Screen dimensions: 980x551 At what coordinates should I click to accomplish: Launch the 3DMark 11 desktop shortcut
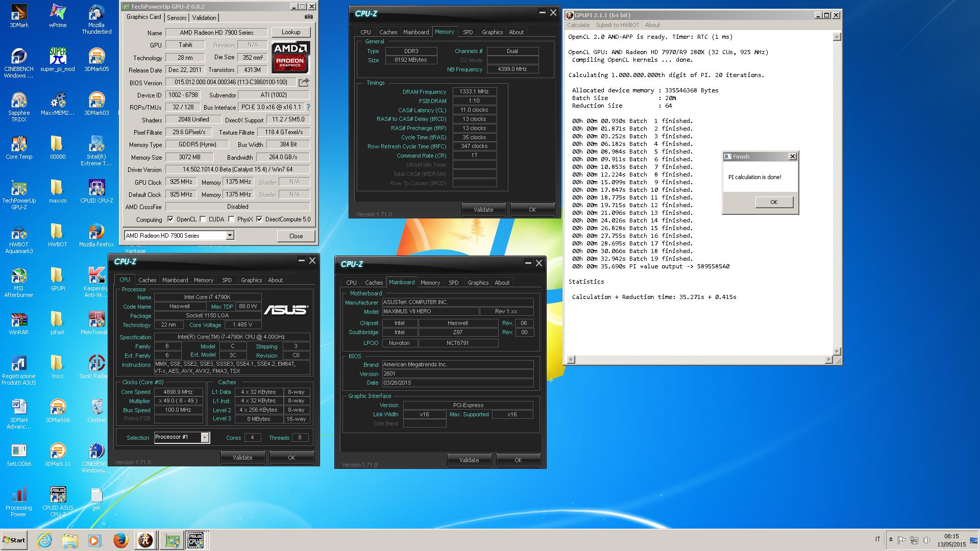click(58, 455)
